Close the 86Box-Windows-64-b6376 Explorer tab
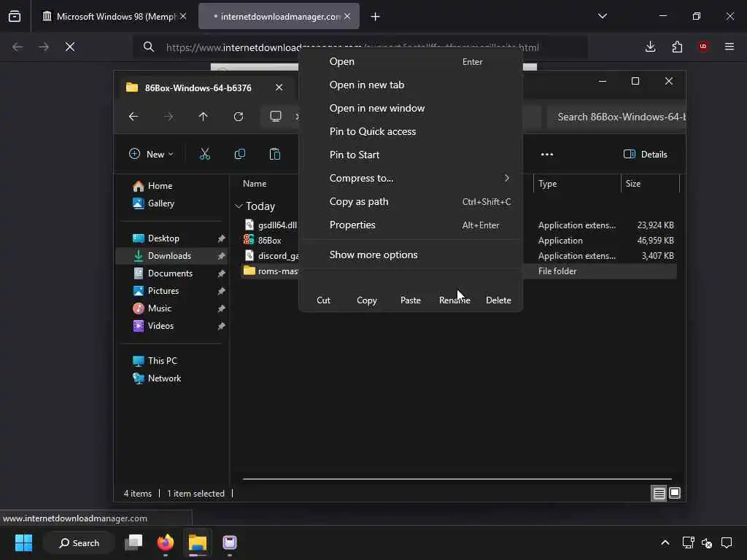The image size is (747, 560). (279, 87)
